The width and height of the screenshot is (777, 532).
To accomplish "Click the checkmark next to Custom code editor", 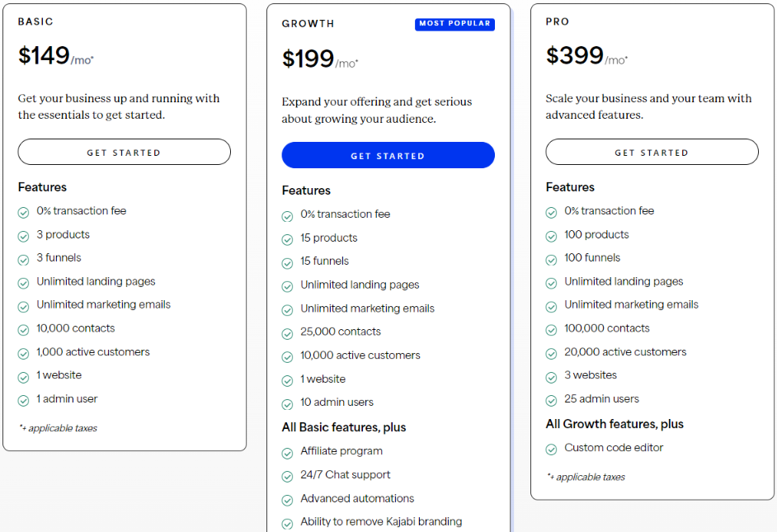I will tap(551, 447).
